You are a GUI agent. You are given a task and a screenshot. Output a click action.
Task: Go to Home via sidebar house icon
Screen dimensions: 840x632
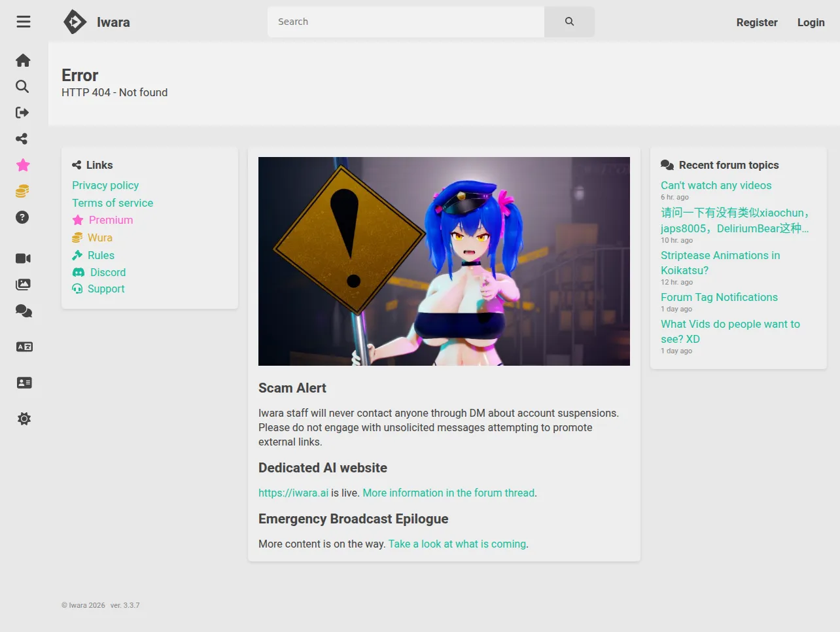coord(23,60)
